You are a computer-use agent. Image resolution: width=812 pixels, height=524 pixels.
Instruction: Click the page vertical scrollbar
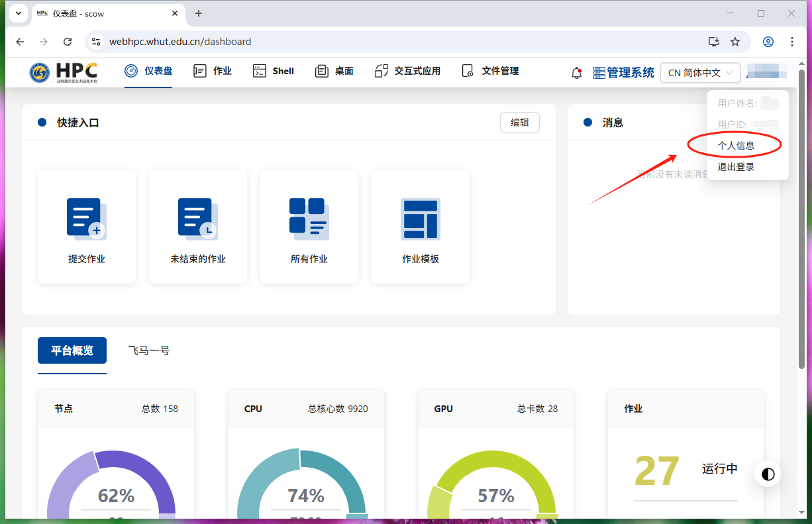point(801,219)
